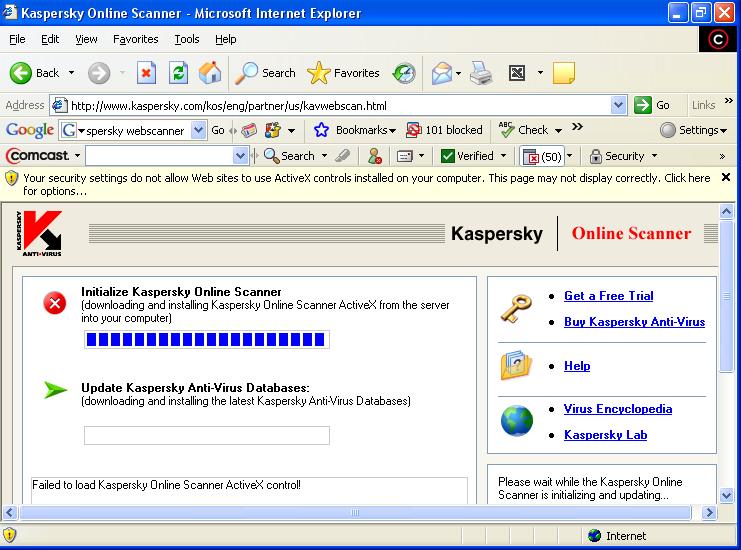Open the Tools menu

187,39
